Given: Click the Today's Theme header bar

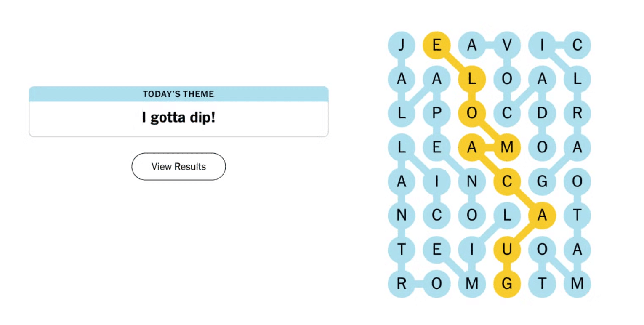Looking at the screenshot, I should coord(178,94).
